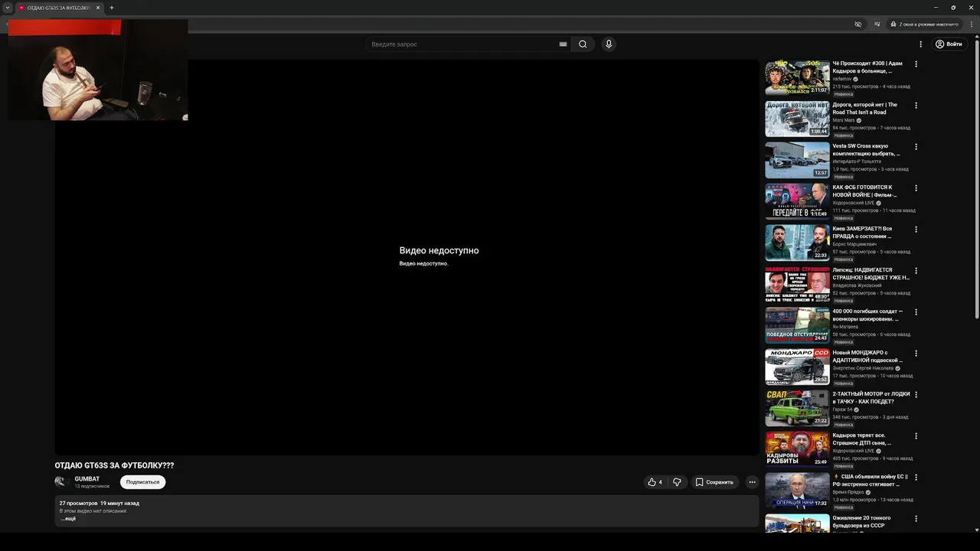Open more actions menu beside Сохранить
This screenshot has width=980, height=551.
(752, 482)
